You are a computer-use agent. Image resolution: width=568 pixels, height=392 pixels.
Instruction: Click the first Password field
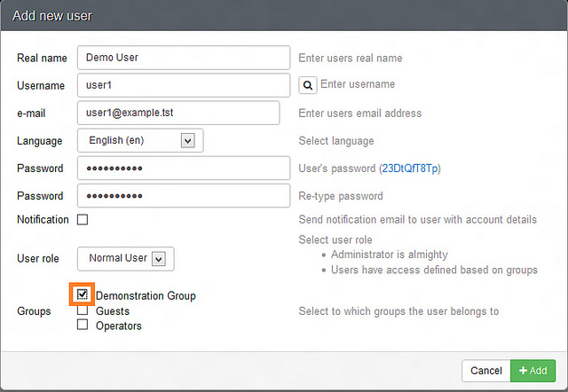pyautogui.click(x=184, y=168)
